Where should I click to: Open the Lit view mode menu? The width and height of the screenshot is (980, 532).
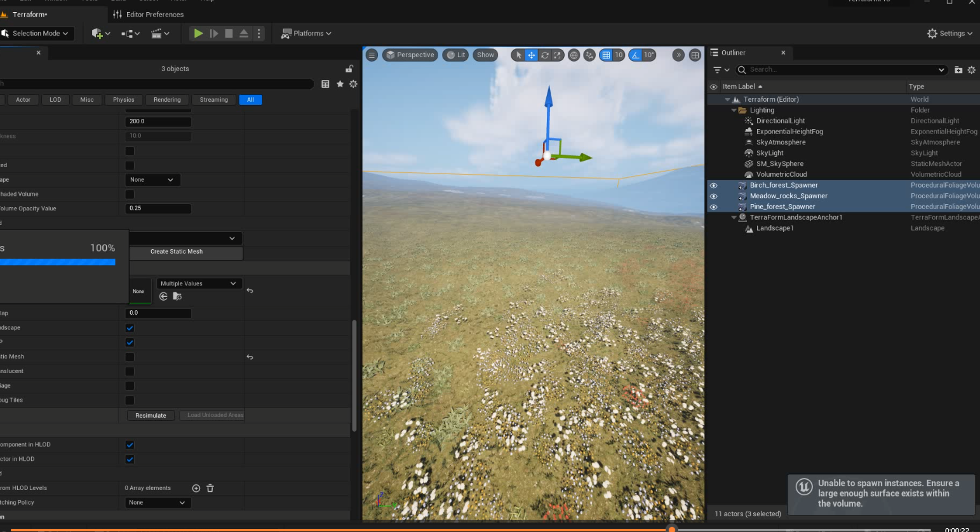pyautogui.click(x=456, y=55)
